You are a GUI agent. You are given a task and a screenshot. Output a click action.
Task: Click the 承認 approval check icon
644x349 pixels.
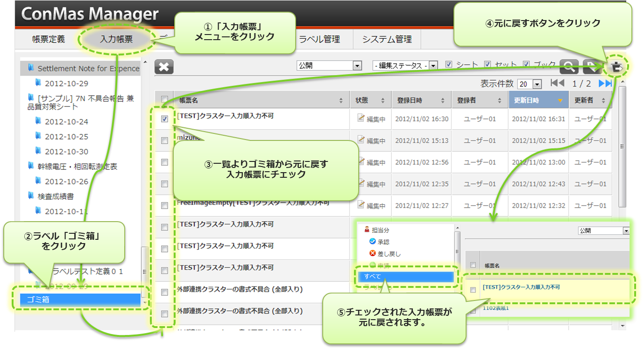click(372, 242)
